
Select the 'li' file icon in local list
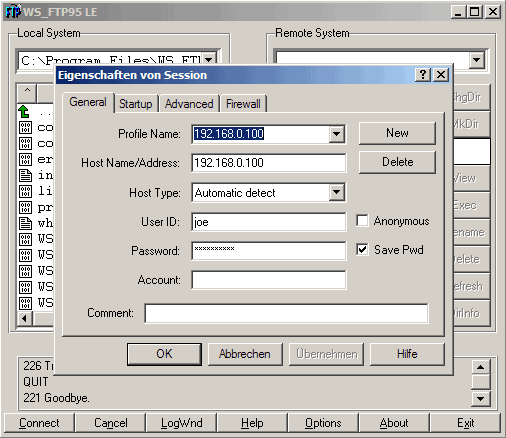pyautogui.click(x=25, y=191)
